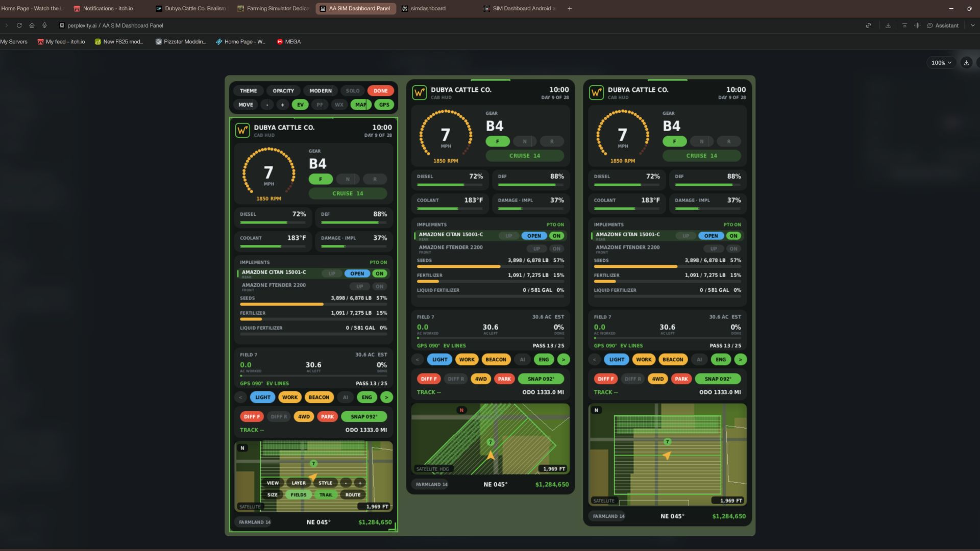Open the browser toolbar download icon
Screen dimensions: 980x551
coord(888,26)
